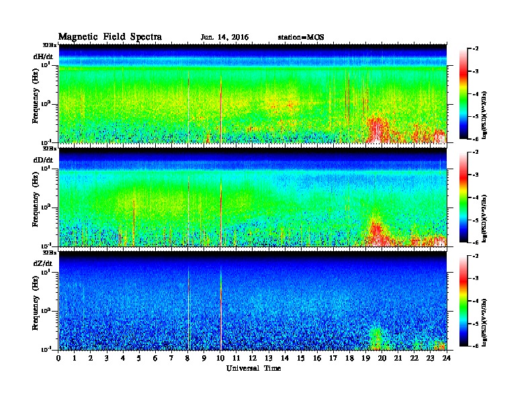Click hour 13 on the time axis
Viewport: 532px width, 411px height.
[269, 359]
